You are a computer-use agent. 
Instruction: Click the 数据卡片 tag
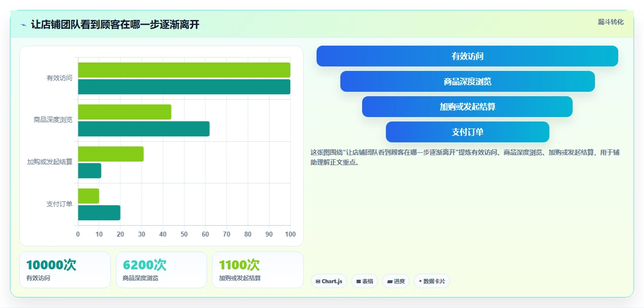(x=432, y=281)
